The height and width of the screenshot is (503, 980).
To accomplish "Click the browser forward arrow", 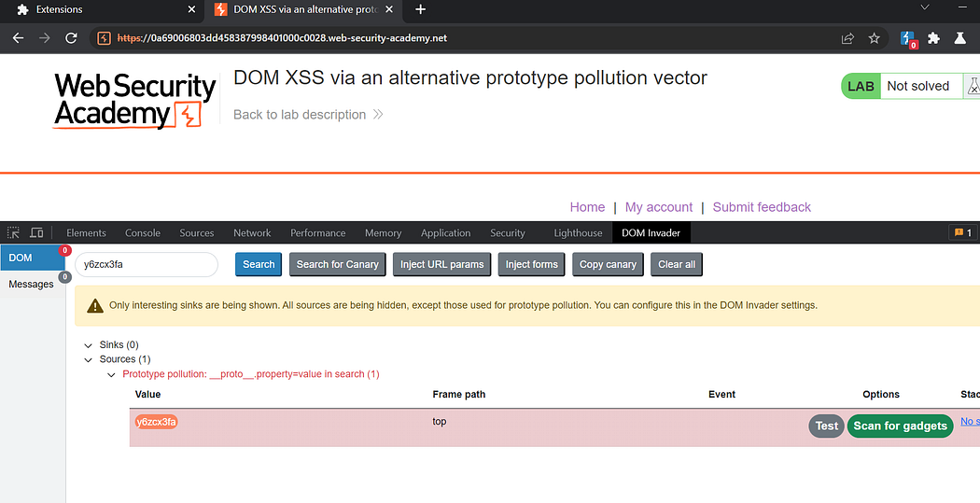I will coord(45,38).
